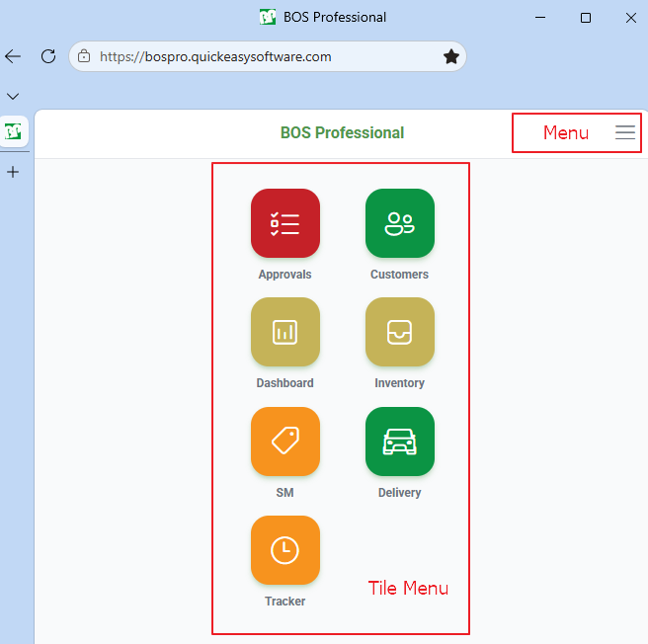Maximize the BOS Professional window

click(x=586, y=18)
